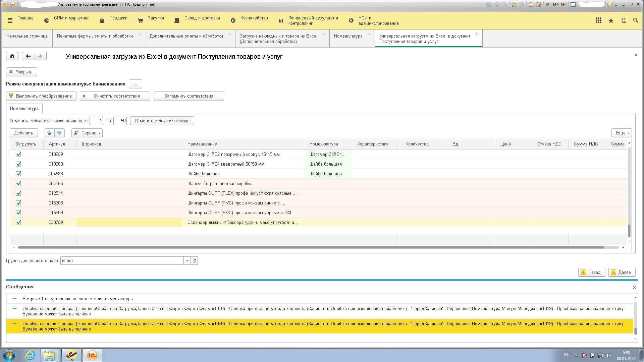Add to favorites star with green arrow
Screen dimensions: 644x362
(x=514, y=4)
